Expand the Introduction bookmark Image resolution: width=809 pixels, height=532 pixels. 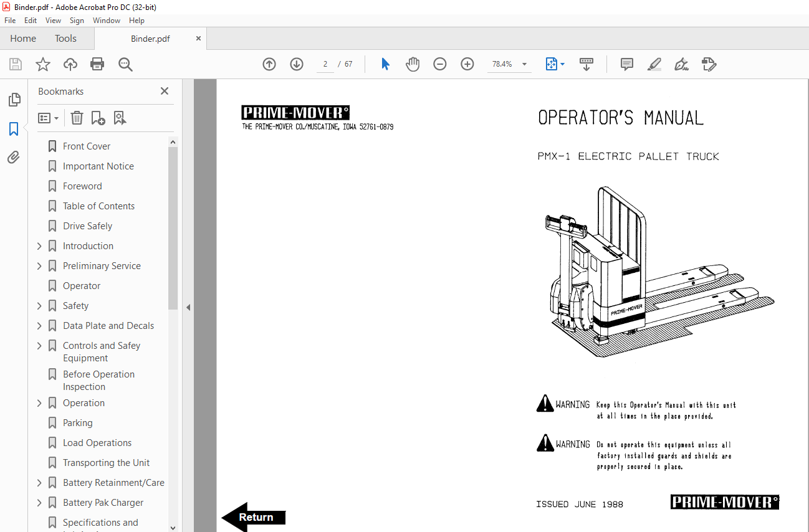[x=40, y=246]
